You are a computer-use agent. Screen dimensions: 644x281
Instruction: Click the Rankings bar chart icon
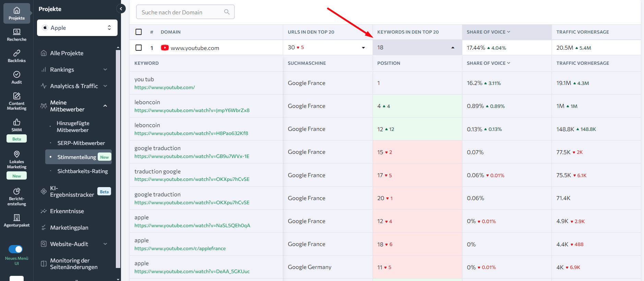pos(44,70)
